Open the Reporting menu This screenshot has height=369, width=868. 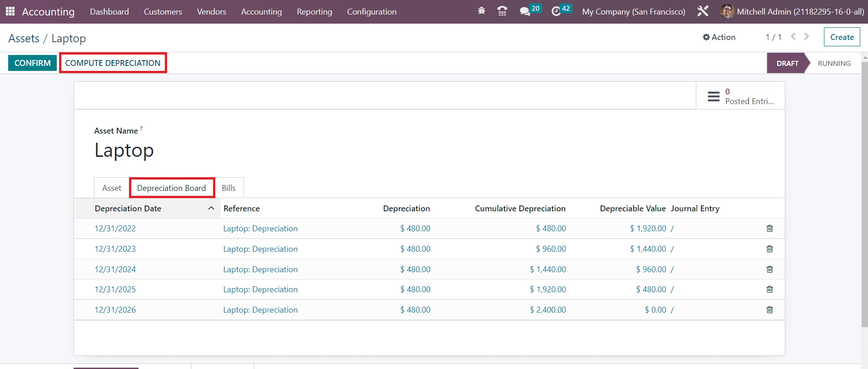coord(314,12)
